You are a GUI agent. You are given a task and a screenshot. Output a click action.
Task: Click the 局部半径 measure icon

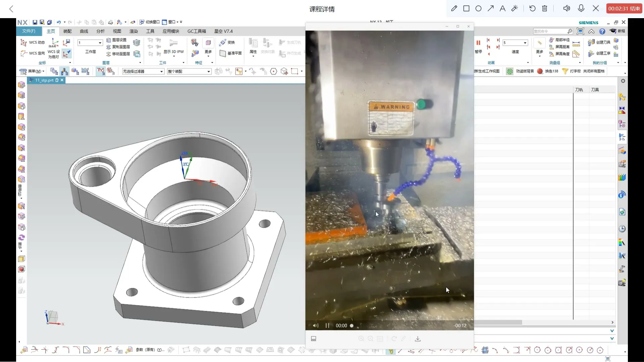tap(552, 40)
